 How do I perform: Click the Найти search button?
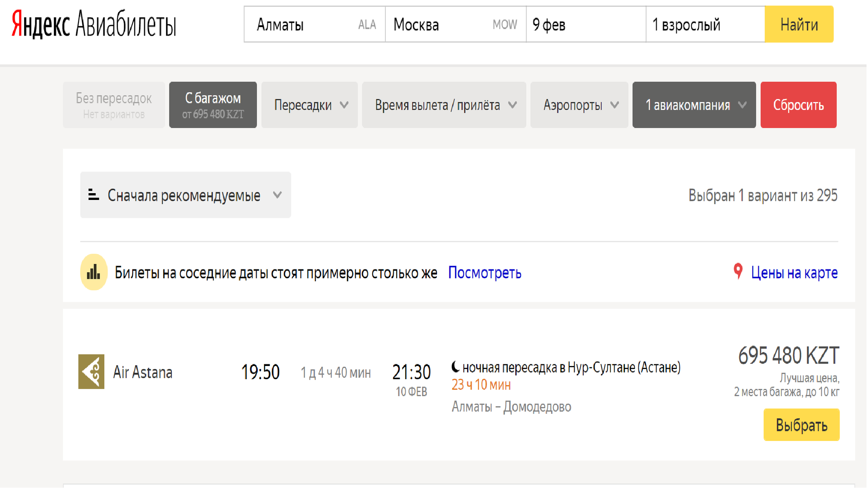coord(799,24)
